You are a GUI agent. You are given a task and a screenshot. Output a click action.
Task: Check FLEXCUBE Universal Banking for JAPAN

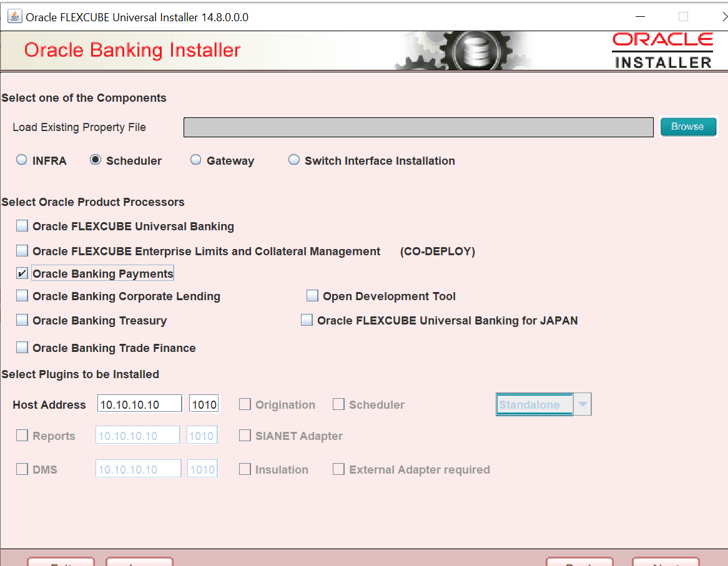click(x=307, y=320)
